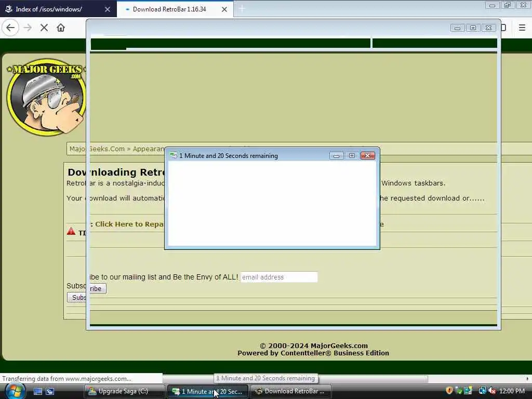Open the Appearance breadcrumb link

[149, 149]
